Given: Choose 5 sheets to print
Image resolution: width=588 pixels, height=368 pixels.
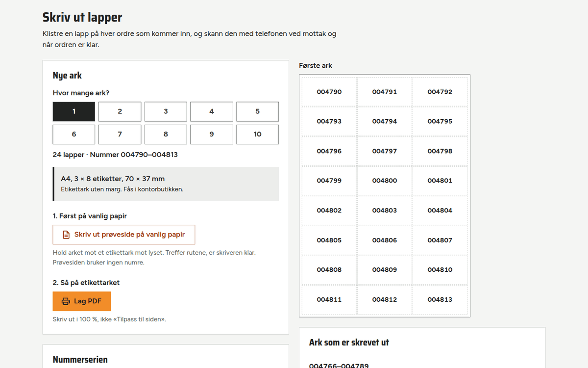Looking at the screenshot, I should (x=257, y=111).
